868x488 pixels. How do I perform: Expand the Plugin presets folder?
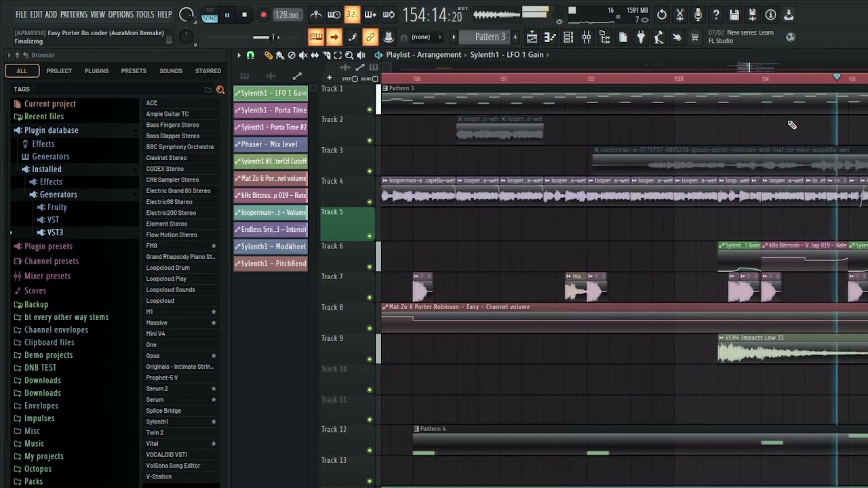pos(48,246)
